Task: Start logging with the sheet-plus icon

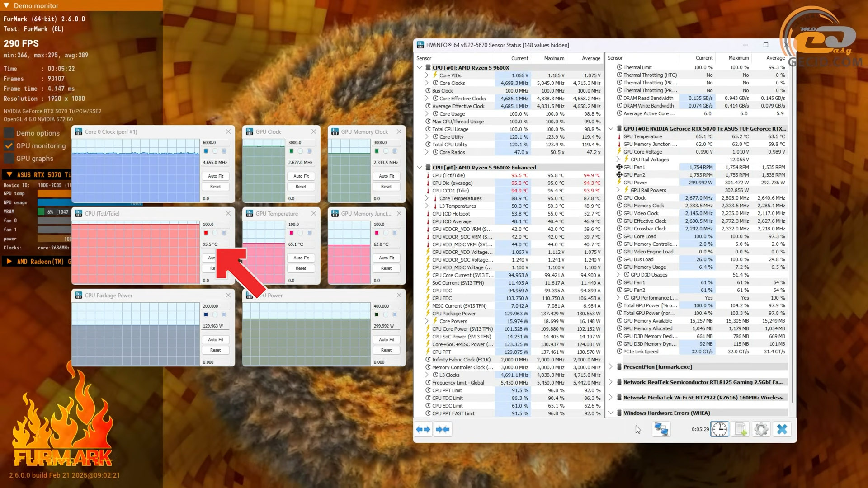Action: pyautogui.click(x=741, y=429)
